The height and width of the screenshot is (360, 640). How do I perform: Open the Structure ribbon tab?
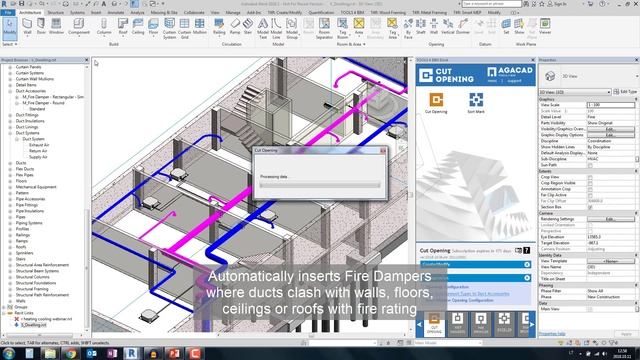pyautogui.click(x=56, y=13)
